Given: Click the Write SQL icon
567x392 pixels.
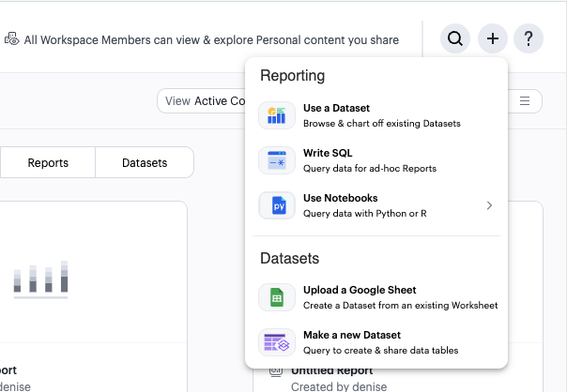Looking at the screenshot, I should (277, 160).
